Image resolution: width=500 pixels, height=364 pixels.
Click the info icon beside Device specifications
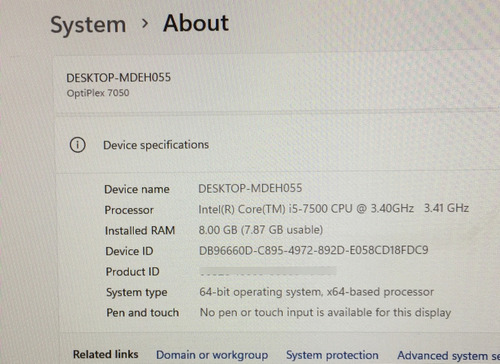78,145
